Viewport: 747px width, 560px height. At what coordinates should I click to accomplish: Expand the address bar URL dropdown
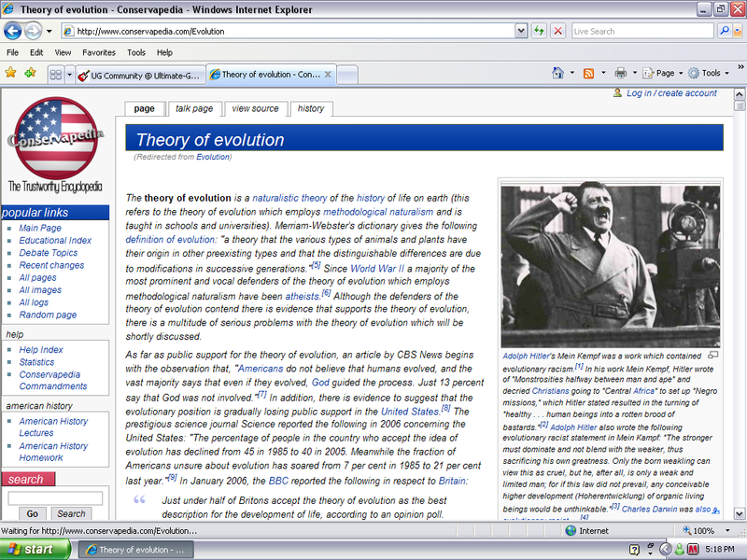[x=521, y=31]
